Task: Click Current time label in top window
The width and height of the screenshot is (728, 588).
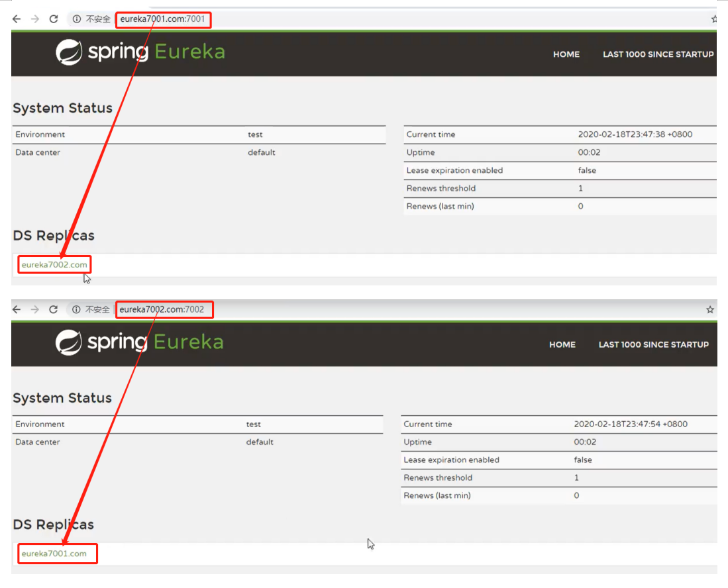Action: tap(431, 134)
